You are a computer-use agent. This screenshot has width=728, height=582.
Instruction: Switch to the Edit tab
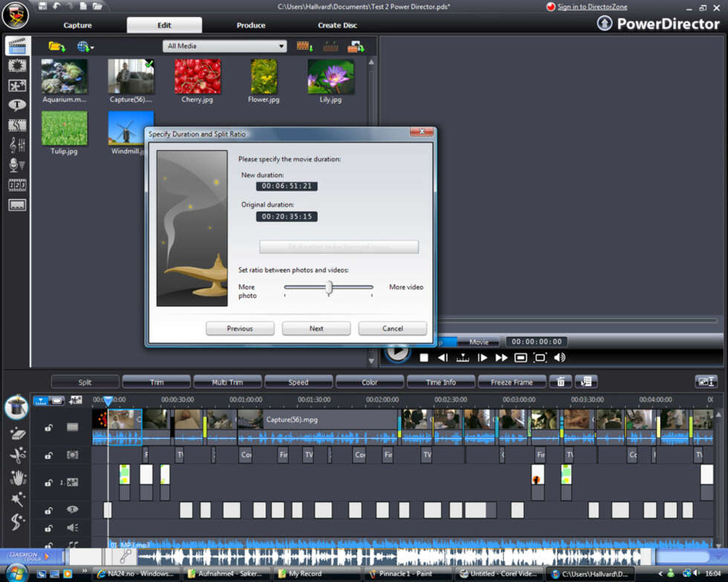pyautogui.click(x=164, y=25)
